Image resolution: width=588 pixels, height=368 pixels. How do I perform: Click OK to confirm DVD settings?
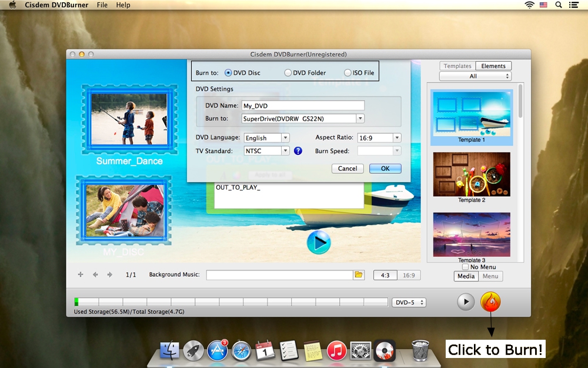(x=385, y=168)
